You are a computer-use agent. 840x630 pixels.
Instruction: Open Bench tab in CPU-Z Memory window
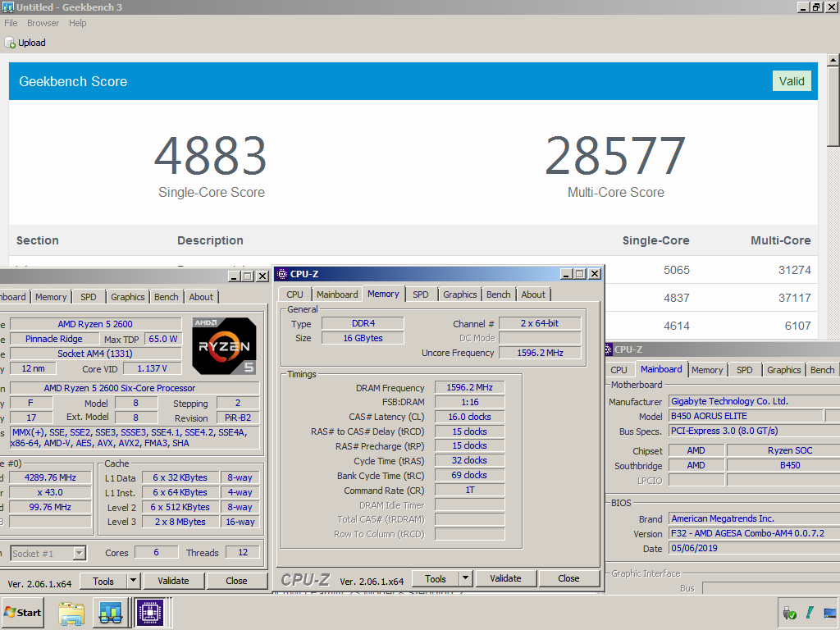[x=498, y=294]
